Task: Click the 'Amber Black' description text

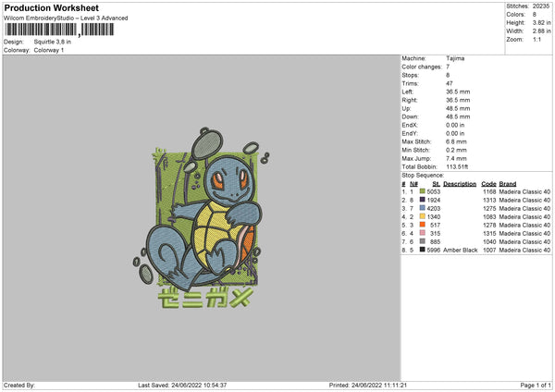Action: (460, 250)
